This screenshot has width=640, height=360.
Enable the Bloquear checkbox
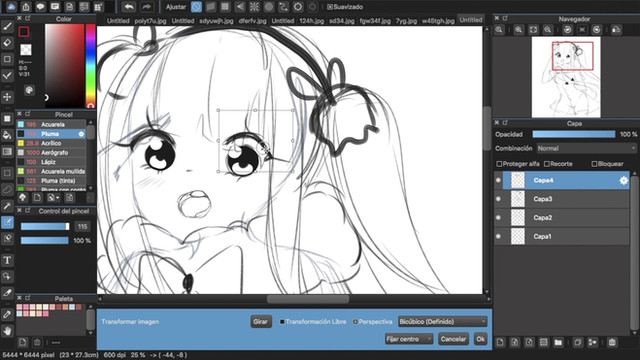point(594,164)
